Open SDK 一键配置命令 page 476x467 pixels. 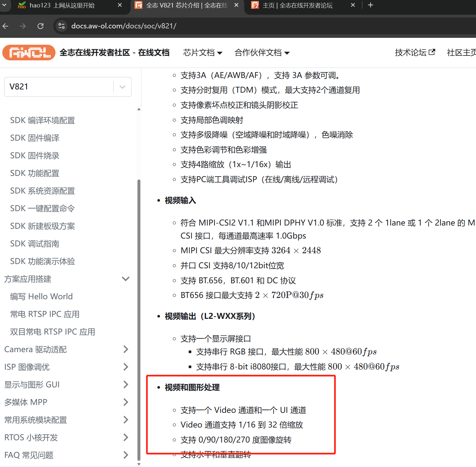42,209
